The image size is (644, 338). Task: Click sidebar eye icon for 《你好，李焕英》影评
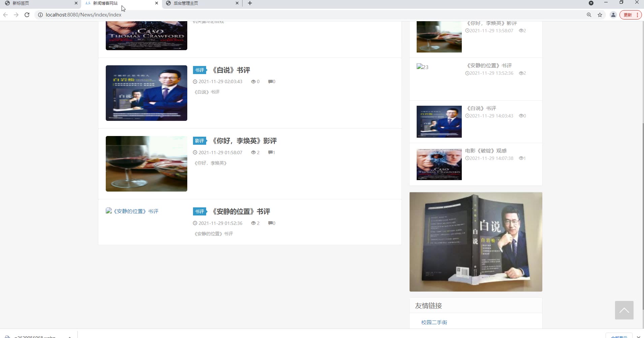521,31
